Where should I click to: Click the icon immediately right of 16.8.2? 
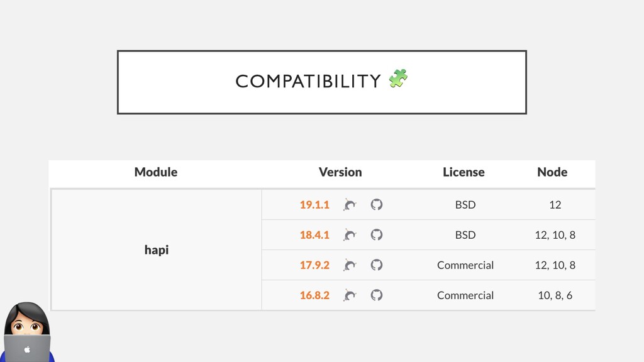pos(350,295)
